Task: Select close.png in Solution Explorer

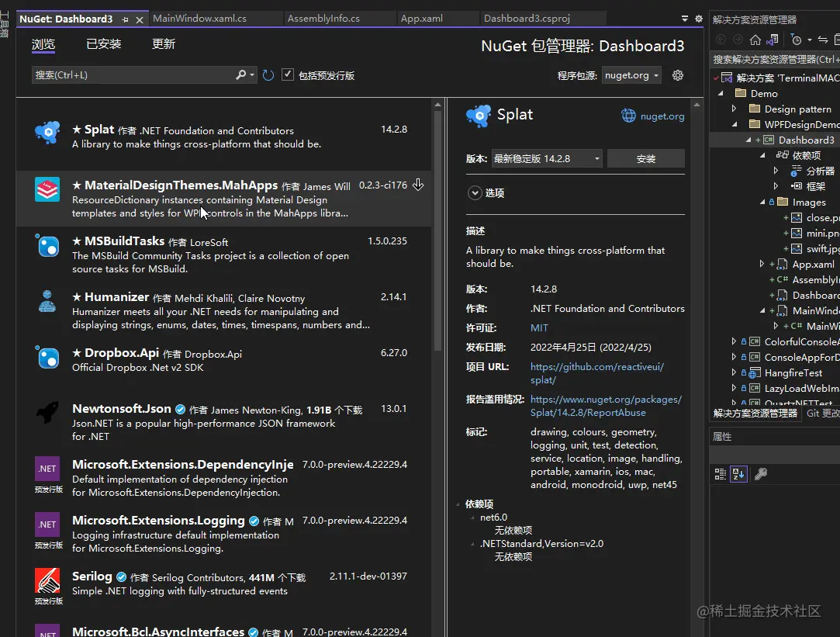Action: click(x=822, y=217)
